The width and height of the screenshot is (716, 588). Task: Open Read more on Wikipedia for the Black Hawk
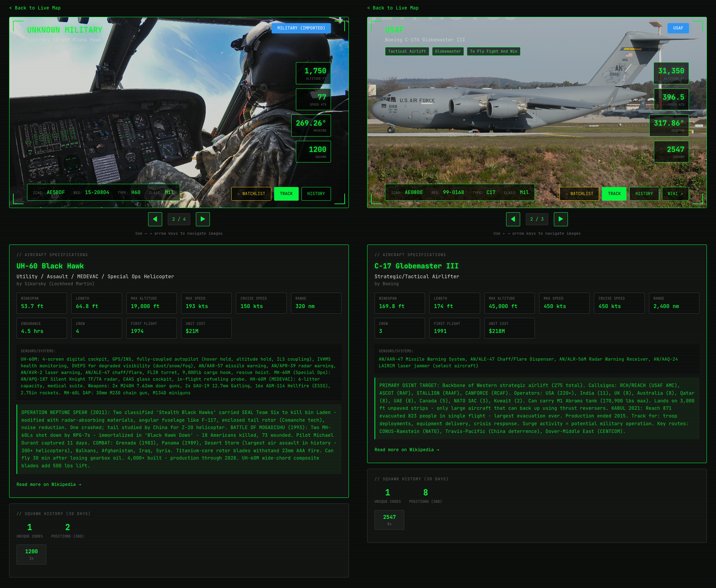(49, 484)
